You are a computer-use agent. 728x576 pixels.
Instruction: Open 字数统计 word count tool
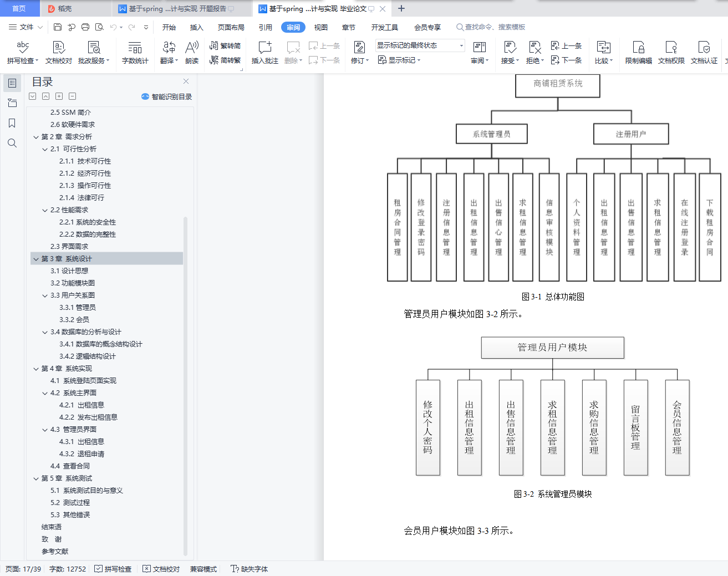click(x=135, y=53)
